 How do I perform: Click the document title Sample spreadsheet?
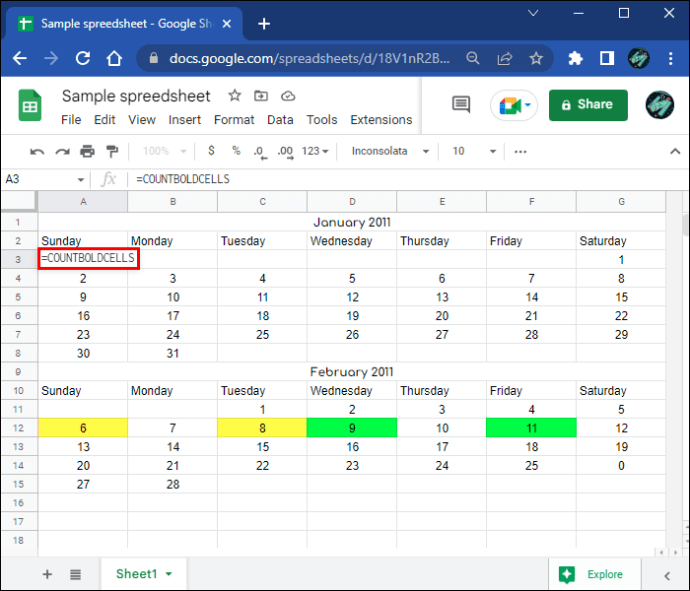pyautogui.click(x=136, y=96)
